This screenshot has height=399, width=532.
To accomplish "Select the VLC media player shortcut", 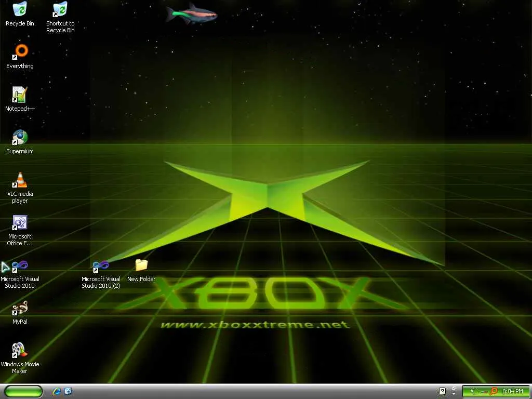I will click(20, 188).
